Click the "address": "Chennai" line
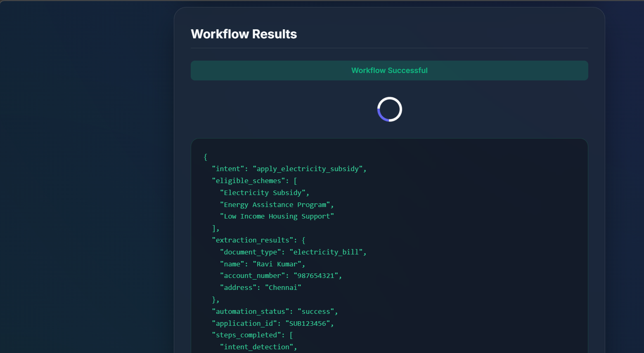 tap(260, 287)
